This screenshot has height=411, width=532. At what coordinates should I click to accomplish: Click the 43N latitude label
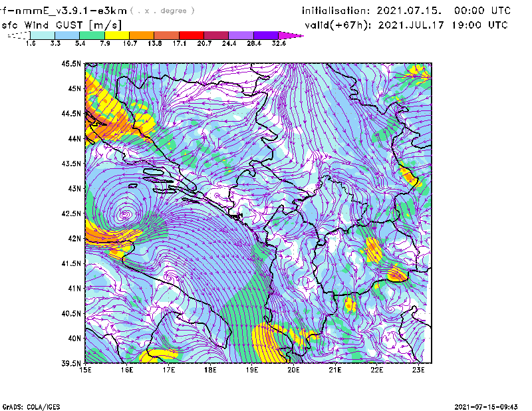[x=74, y=188]
